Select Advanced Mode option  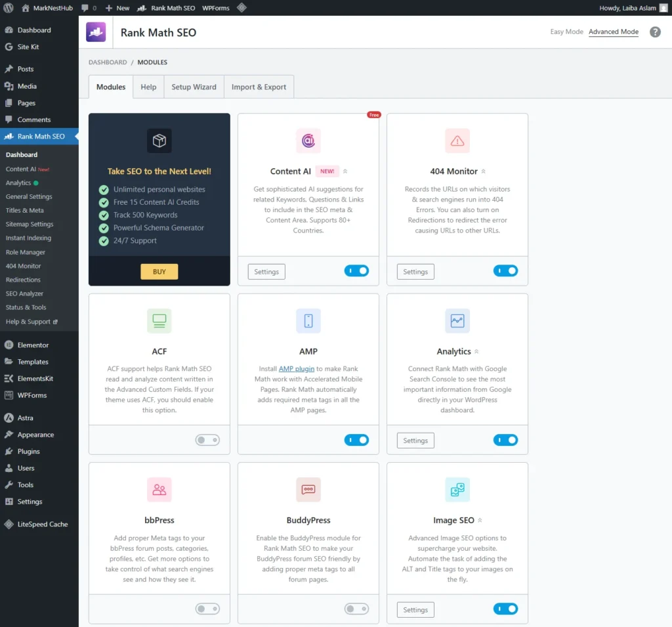[x=614, y=32]
